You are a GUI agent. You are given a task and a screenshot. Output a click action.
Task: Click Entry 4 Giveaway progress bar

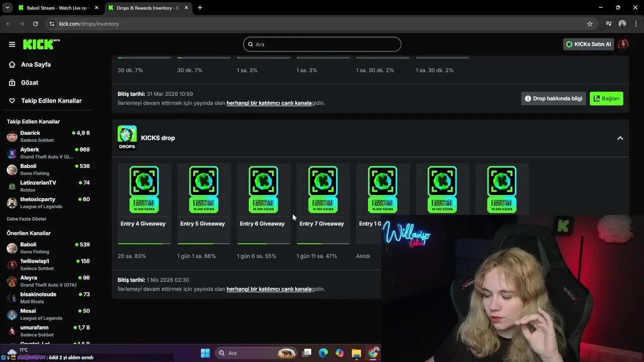144,243
